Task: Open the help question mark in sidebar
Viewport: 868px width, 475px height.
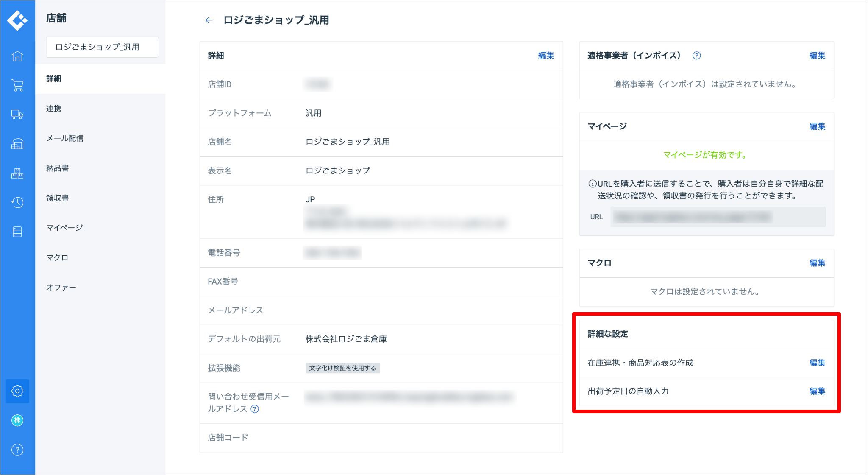Action: click(x=17, y=450)
